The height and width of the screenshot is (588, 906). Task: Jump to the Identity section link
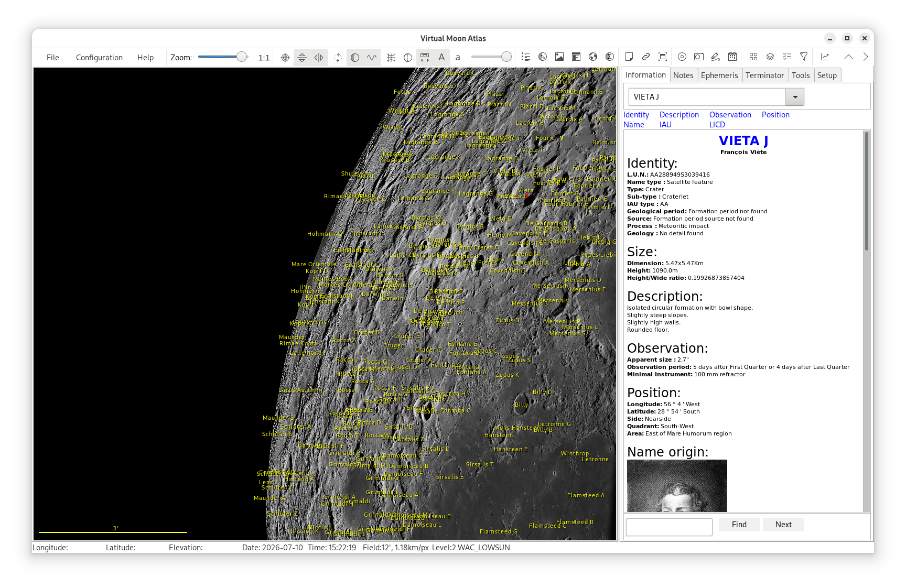pos(636,115)
